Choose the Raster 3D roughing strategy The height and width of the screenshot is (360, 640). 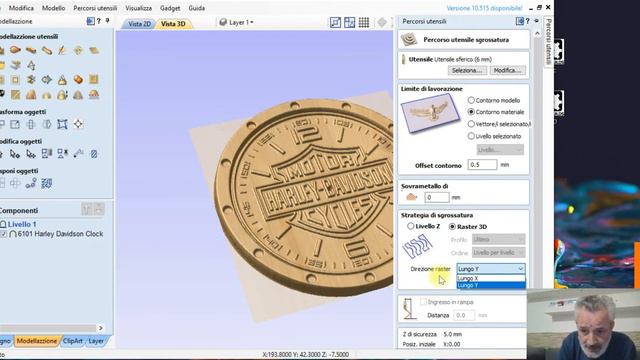point(452,227)
